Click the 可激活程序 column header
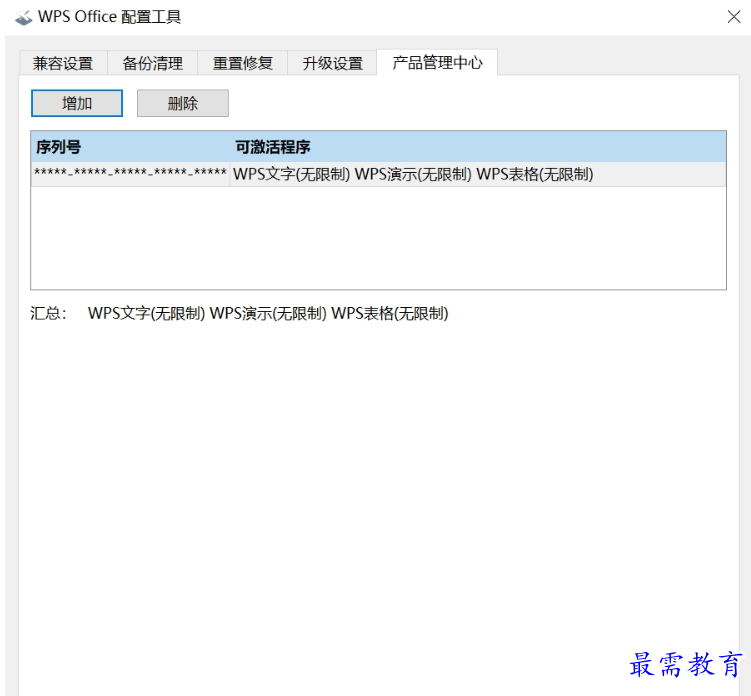Screen dimensions: 751x696 pos(478,147)
